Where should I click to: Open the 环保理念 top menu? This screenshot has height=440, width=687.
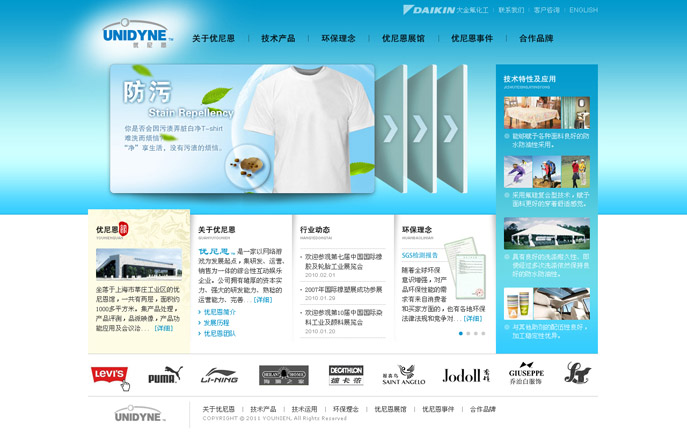338,39
